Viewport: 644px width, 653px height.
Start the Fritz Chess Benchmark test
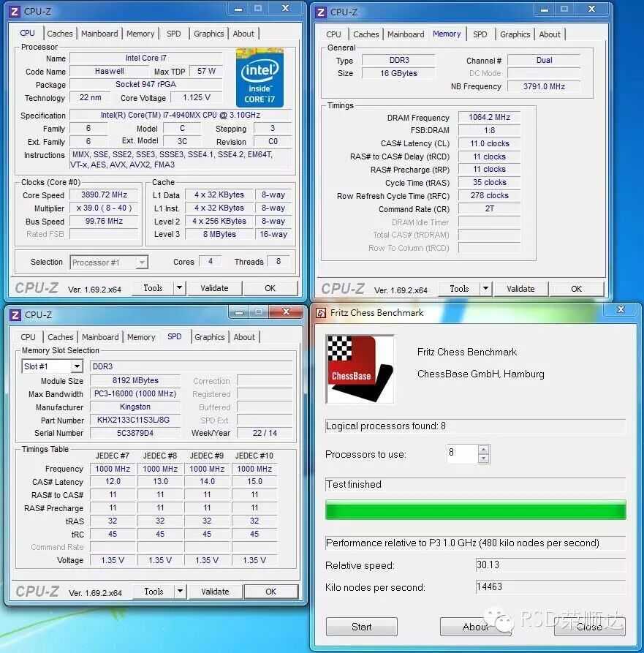(x=361, y=627)
